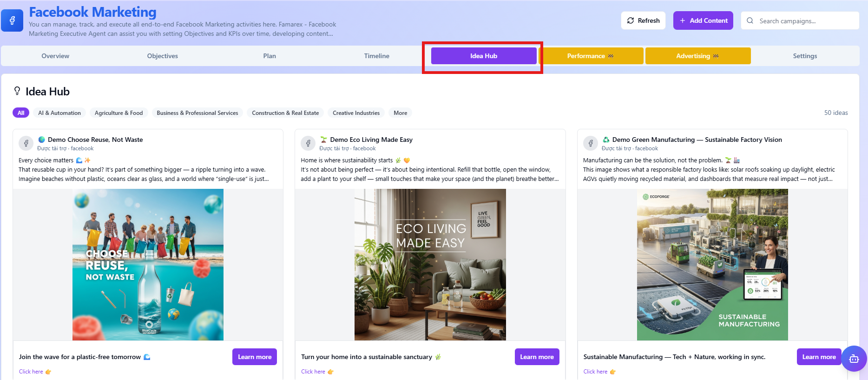
Task: Select the All category filter
Action: (x=21, y=113)
